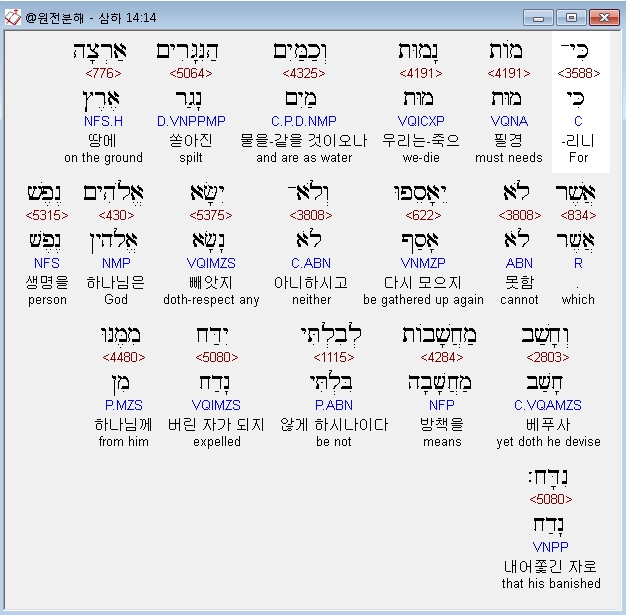
Task: Click <3808> above 'cannot' column
Action: (520, 216)
